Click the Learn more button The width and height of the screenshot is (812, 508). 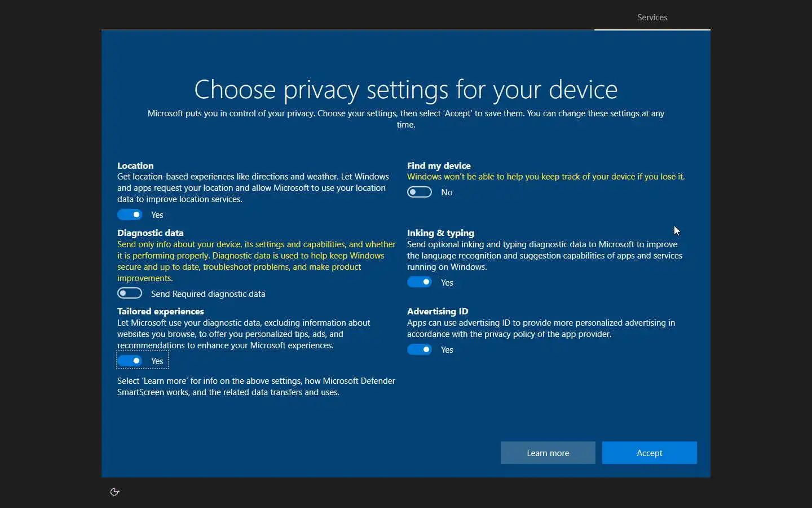tap(548, 453)
